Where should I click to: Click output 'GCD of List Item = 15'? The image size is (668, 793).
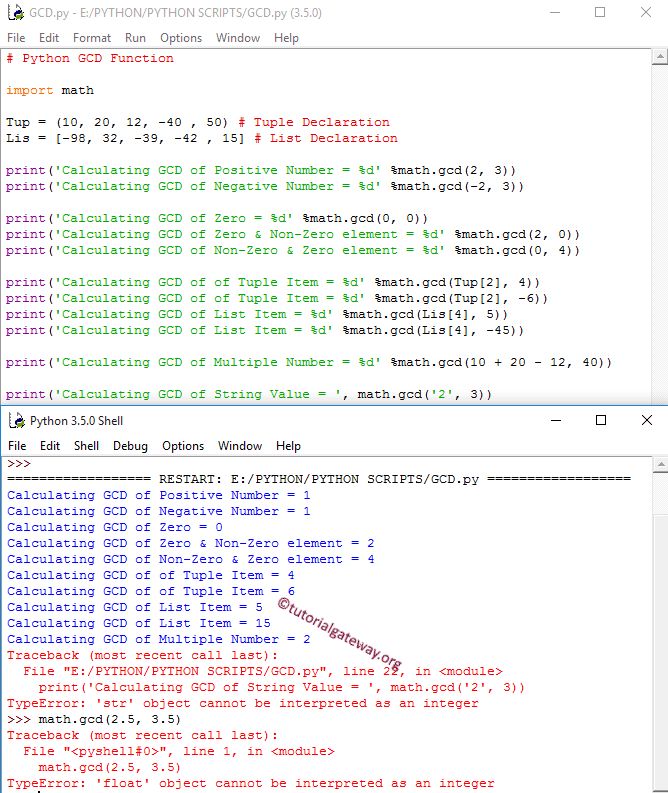pos(139,623)
